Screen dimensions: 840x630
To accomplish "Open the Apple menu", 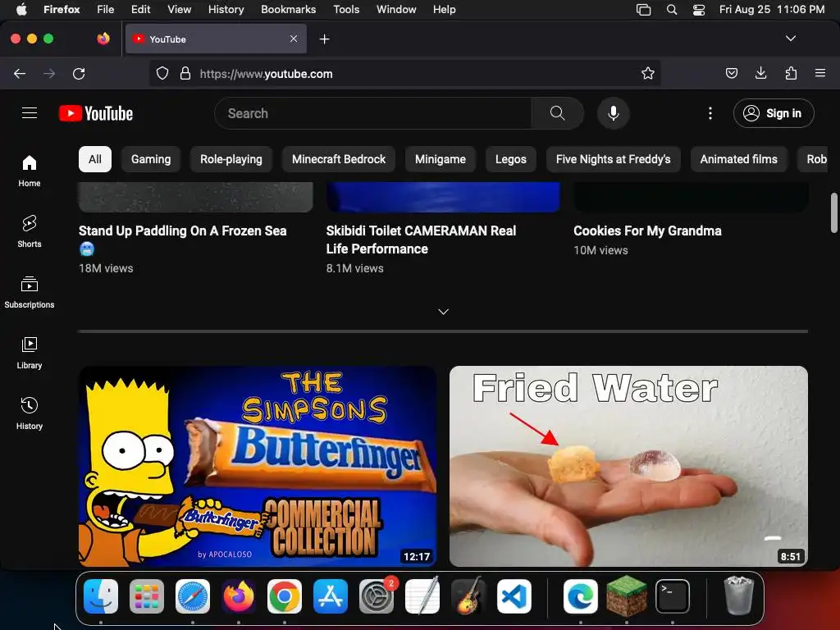I will [21, 10].
